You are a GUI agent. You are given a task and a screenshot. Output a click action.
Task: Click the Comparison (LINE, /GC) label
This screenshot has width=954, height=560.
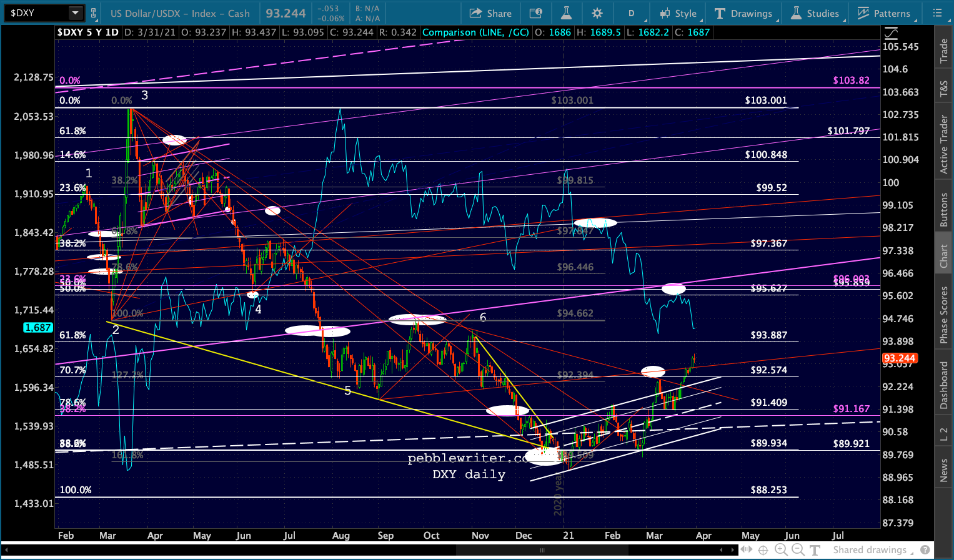click(475, 32)
